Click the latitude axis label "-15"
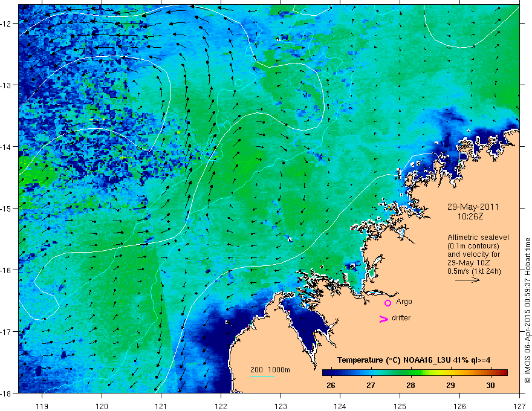The width and height of the screenshot is (532, 411). coord(6,208)
